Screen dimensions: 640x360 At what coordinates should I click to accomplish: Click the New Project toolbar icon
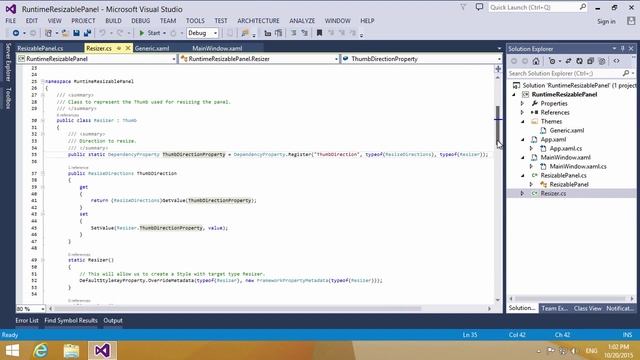pyautogui.click(x=49, y=33)
